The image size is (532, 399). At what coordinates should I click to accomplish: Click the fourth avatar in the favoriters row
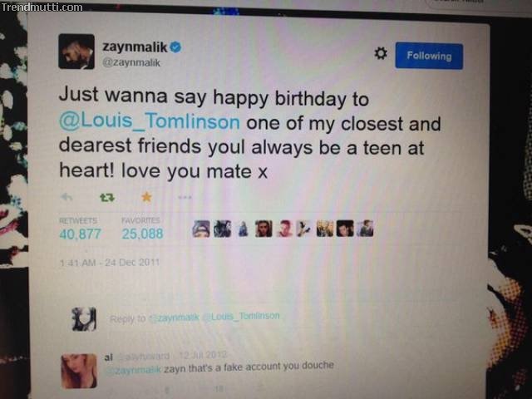coord(264,229)
